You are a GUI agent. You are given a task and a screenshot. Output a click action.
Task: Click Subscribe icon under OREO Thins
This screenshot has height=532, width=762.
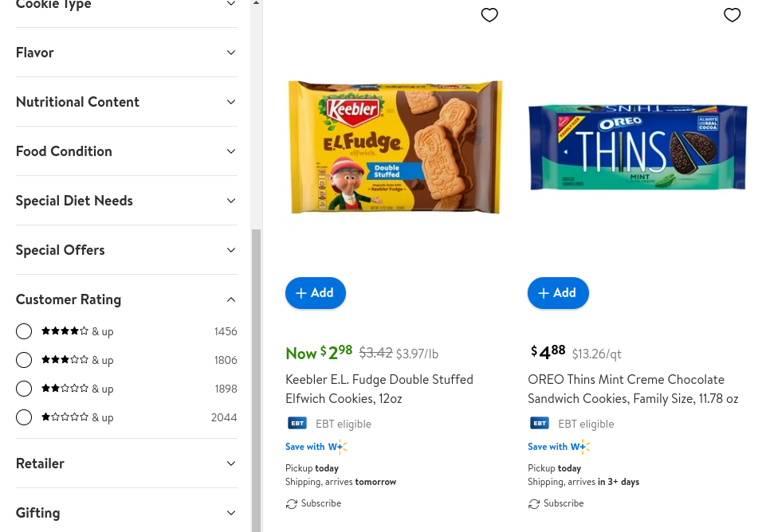[x=534, y=503]
